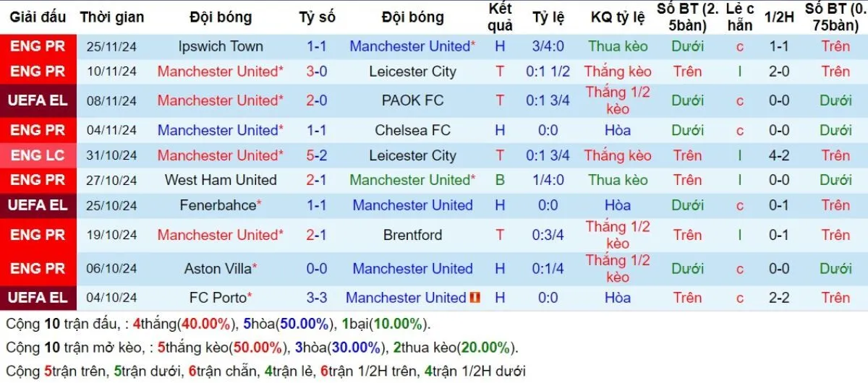The width and height of the screenshot is (868, 383).
Task: Open the West Ham United team page
Action: coord(221,180)
